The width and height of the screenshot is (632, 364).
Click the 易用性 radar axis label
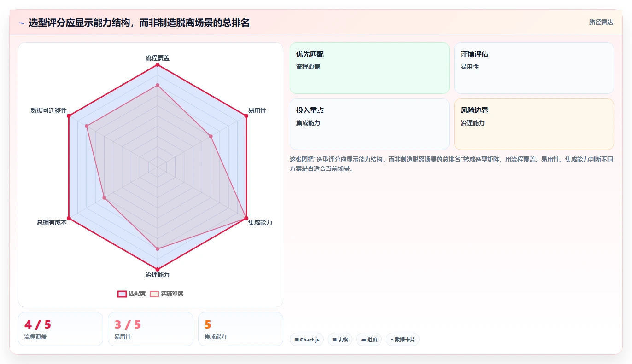point(257,110)
